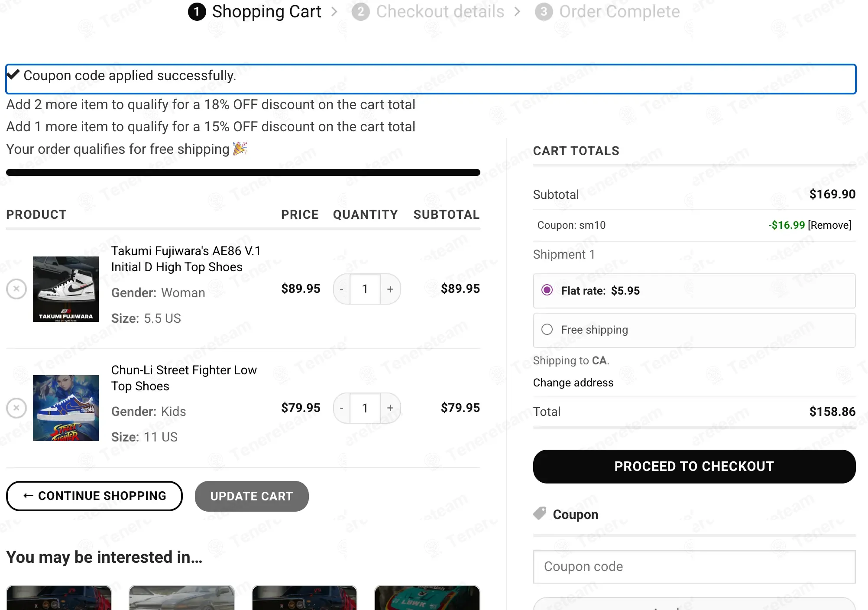The image size is (868, 610).
Task: Open Chun-Li Street Fighter shoe thumbnail
Action: coord(66,408)
